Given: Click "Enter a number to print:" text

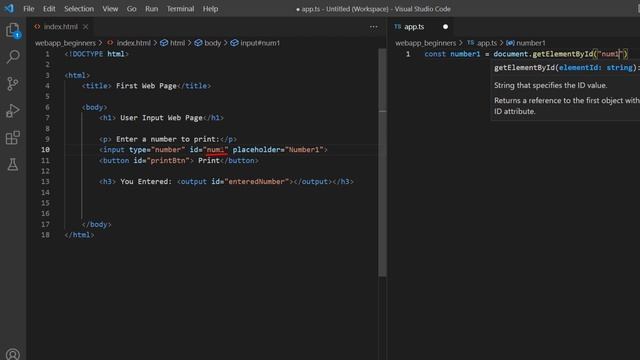Looking at the screenshot, I should click(x=168, y=139).
